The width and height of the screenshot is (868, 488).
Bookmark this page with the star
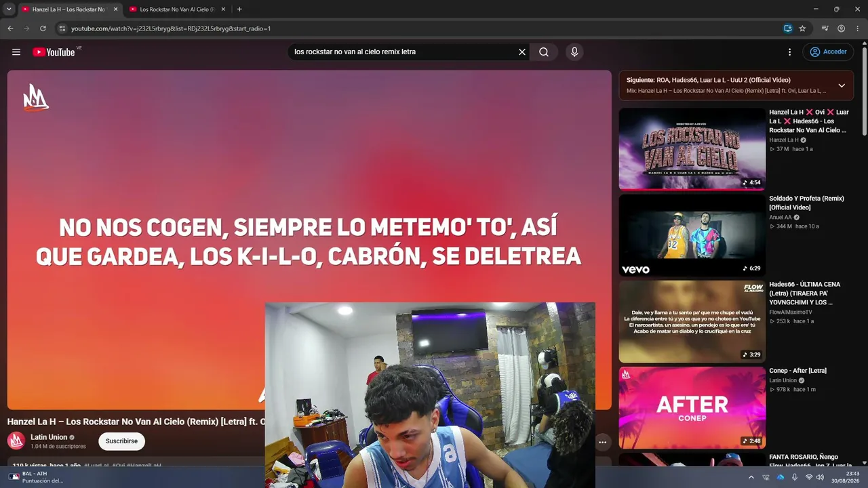(802, 28)
